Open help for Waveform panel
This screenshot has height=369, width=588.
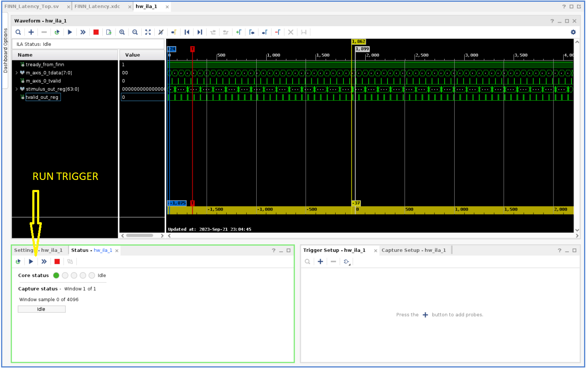(552, 21)
